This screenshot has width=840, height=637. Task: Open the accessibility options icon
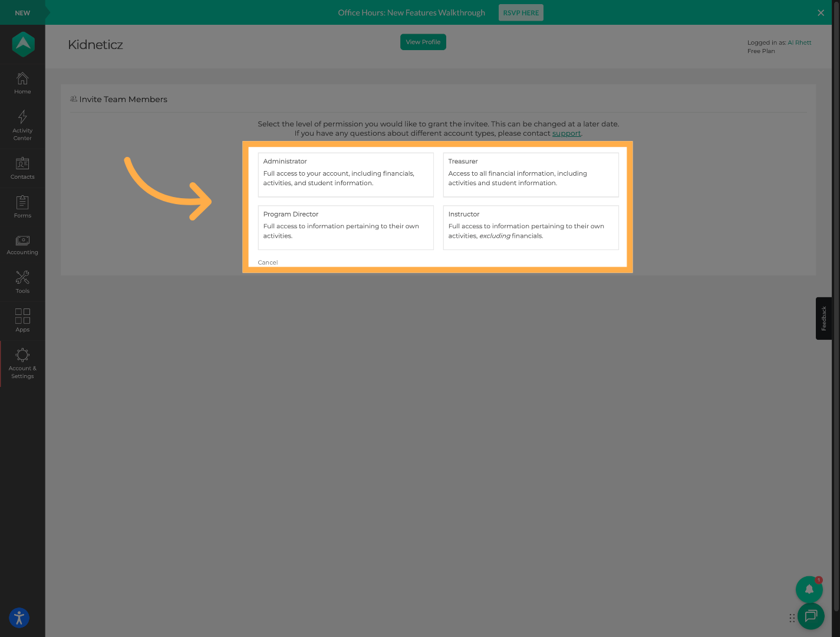pyautogui.click(x=19, y=618)
